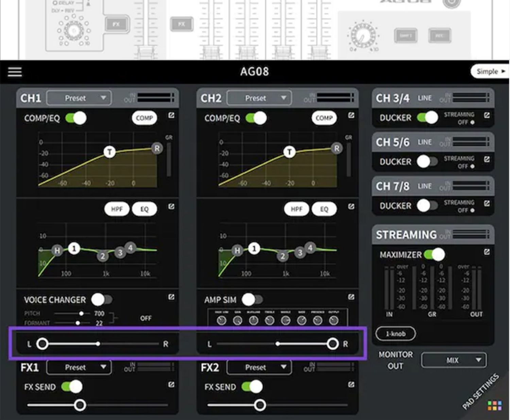Select CH1 compressor threshold T handle
Viewport: 510px width, 420px height.
[109, 152]
